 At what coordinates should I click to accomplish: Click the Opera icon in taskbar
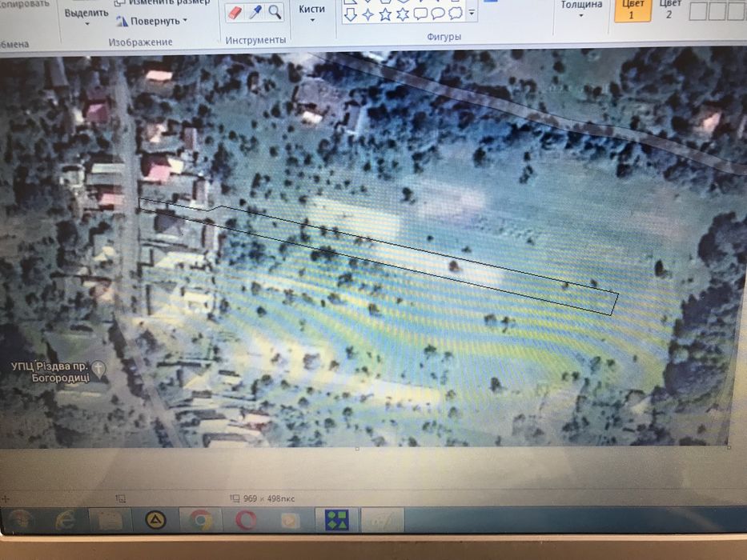coord(246,519)
